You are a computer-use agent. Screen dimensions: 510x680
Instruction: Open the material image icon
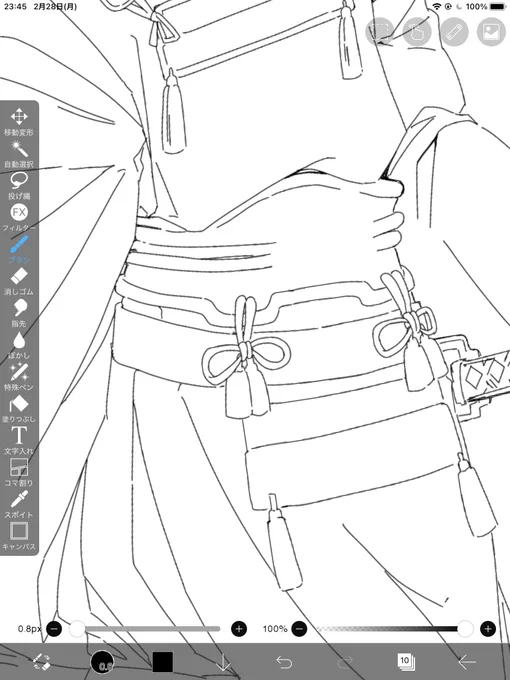[491, 31]
